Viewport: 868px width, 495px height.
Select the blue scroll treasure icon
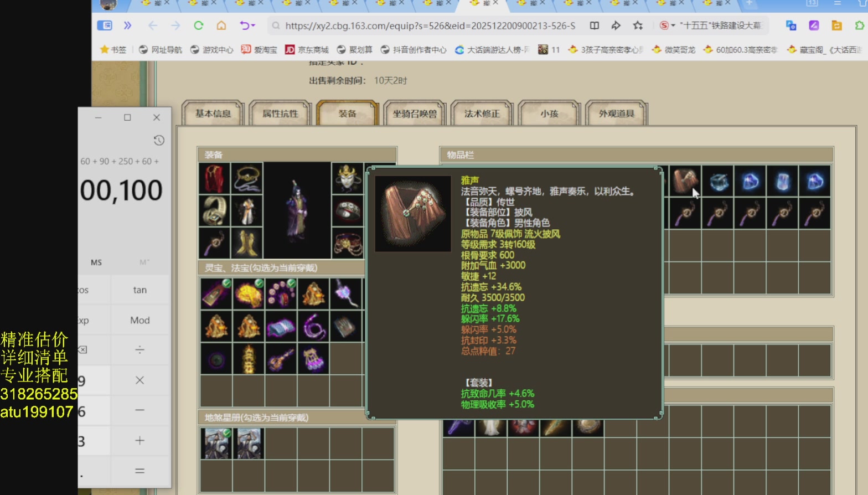pyautogui.click(x=281, y=326)
